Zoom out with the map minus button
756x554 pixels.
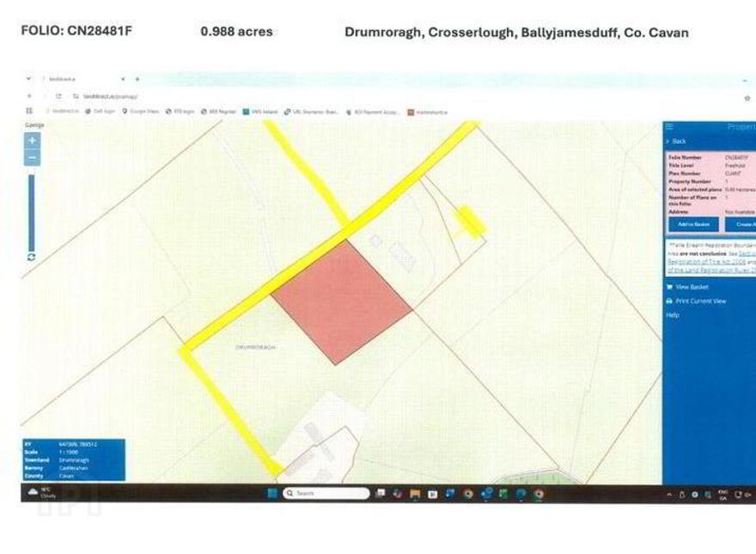33,158
